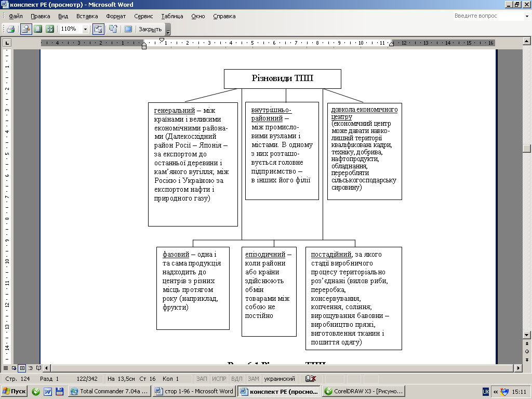Click the Select Browse Object circle button

click(x=527, y=352)
